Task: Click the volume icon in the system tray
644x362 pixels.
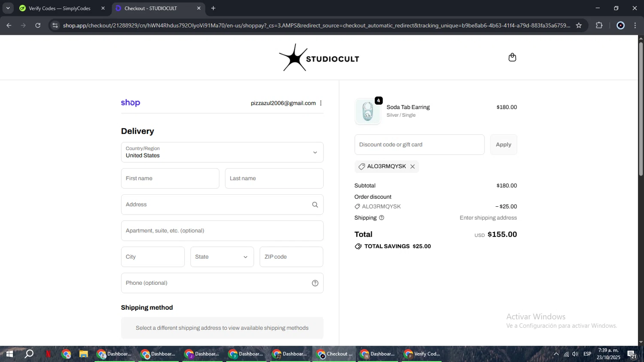Action: [x=575, y=354]
